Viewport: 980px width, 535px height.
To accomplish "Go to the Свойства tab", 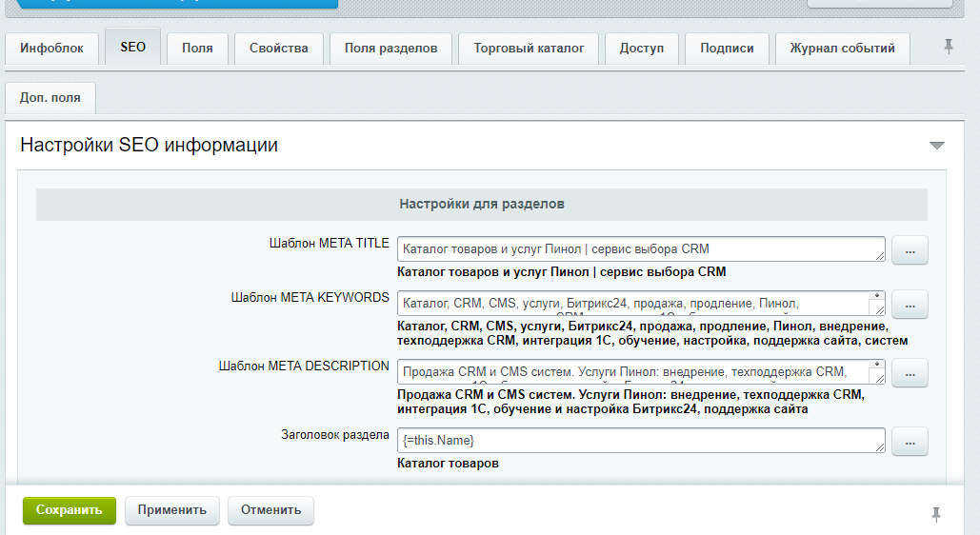I will (279, 48).
